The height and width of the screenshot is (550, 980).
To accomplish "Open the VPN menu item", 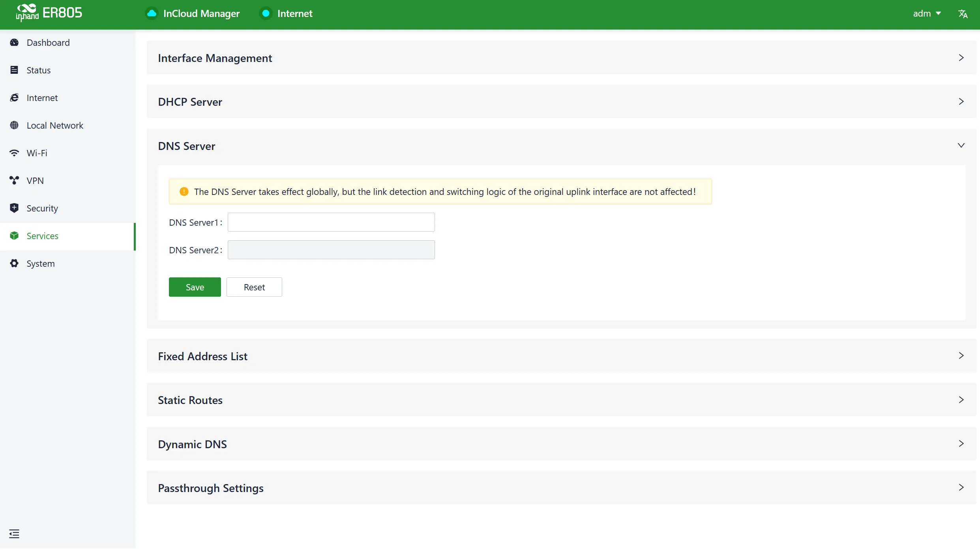I will [x=67, y=180].
